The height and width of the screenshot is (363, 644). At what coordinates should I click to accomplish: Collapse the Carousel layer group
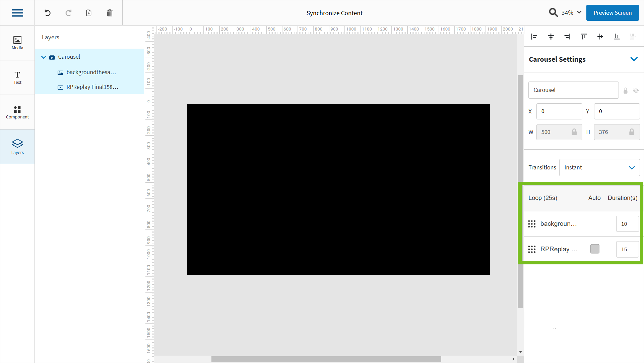[44, 57]
